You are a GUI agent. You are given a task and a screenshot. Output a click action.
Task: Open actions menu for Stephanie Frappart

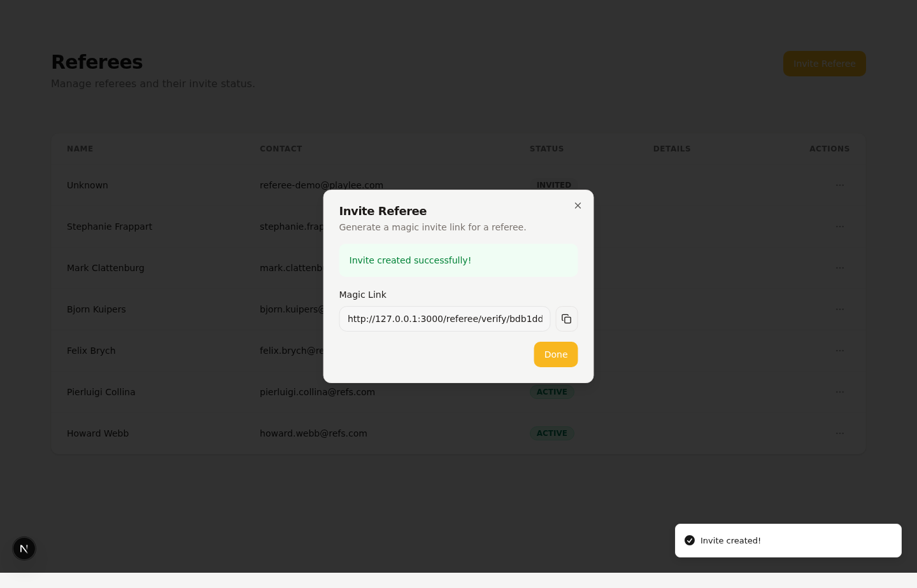click(839, 227)
